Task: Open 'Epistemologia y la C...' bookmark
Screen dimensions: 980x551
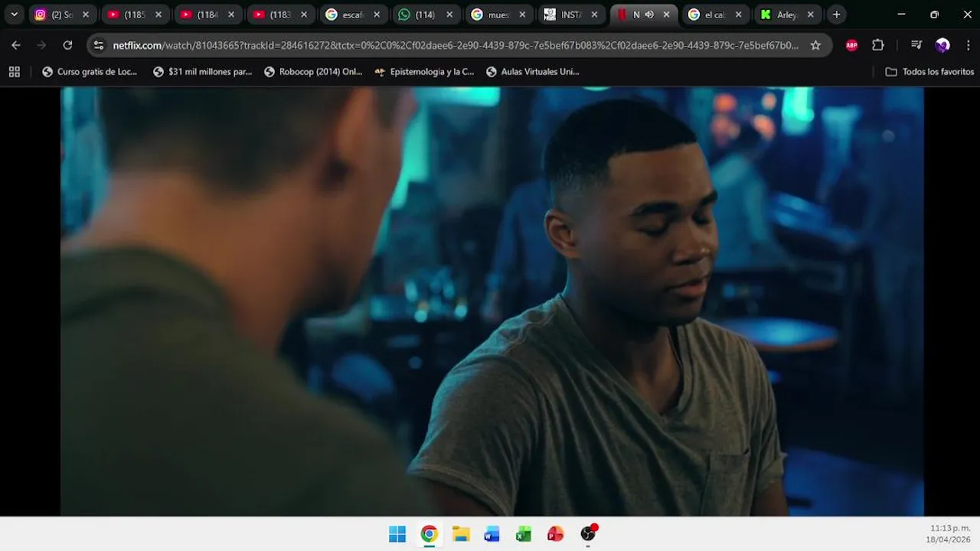Action: coord(424,71)
